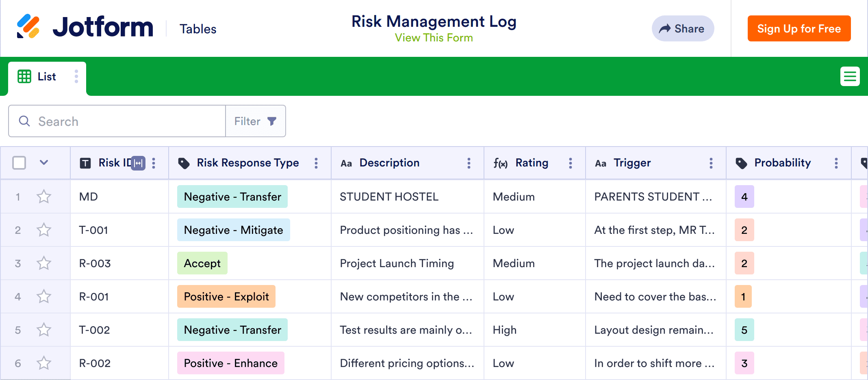The height and width of the screenshot is (380, 868).
Task: Click the Positive - Exploit orange tag
Action: (x=226, y=297)
